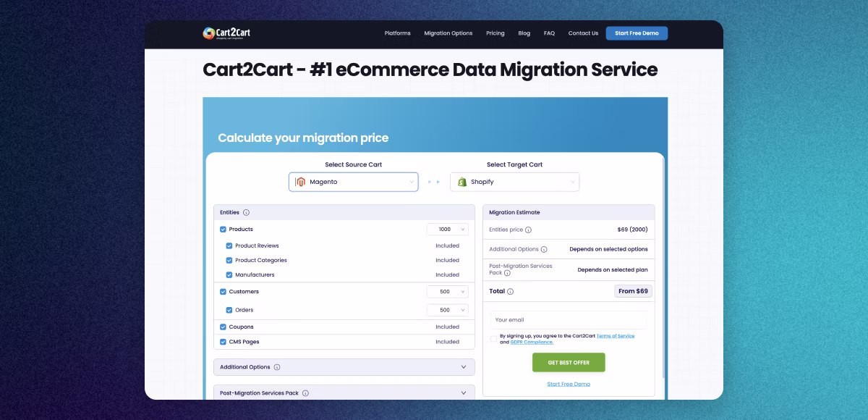868x420 pixels.
Task: Uncheck the Products checkbox
Action: [223, 230]
